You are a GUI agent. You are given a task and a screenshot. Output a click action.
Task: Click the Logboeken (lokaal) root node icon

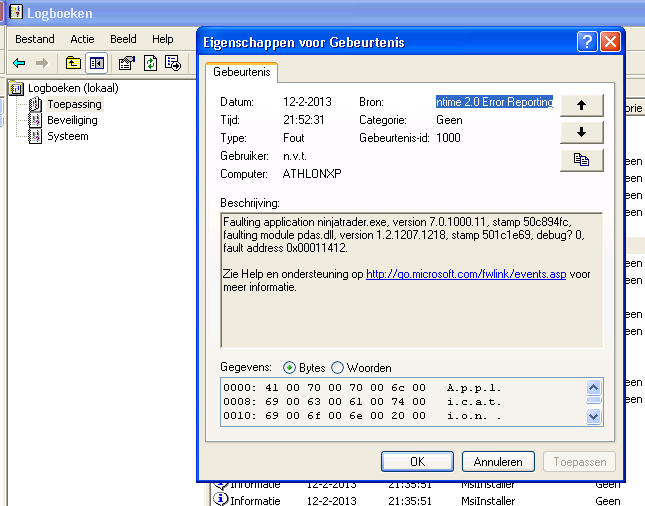coord(16,88)
